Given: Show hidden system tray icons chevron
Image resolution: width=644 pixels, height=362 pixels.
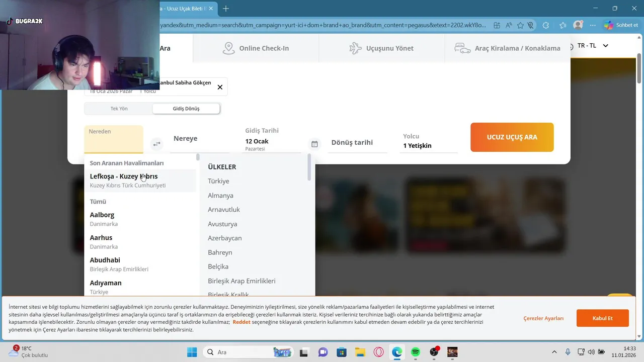Looking at the screenshot, I should (x=554, y=352).
